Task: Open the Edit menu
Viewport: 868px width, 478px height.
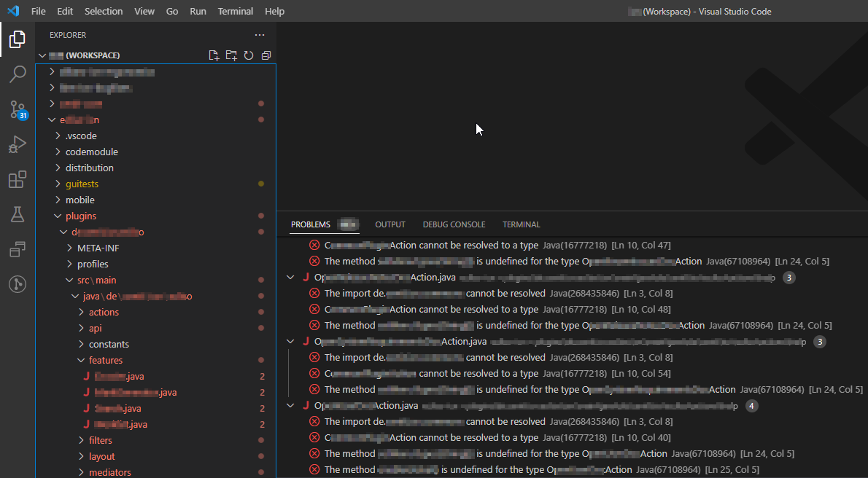Action: [x=65, y=11]
